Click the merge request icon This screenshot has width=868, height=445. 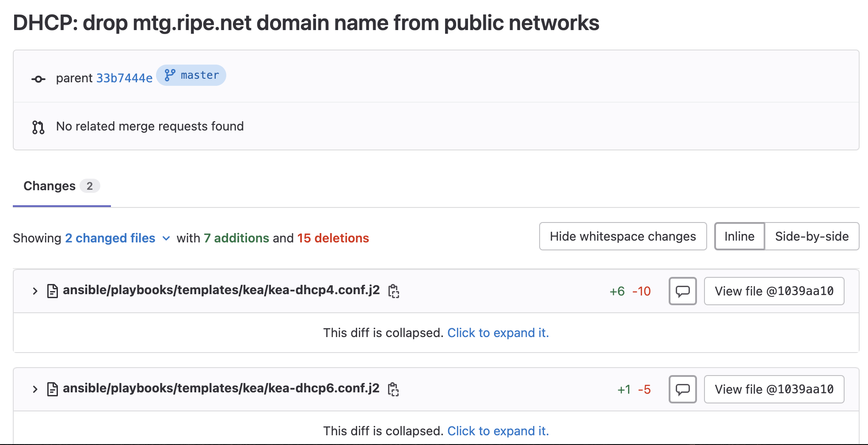(38, 127)
